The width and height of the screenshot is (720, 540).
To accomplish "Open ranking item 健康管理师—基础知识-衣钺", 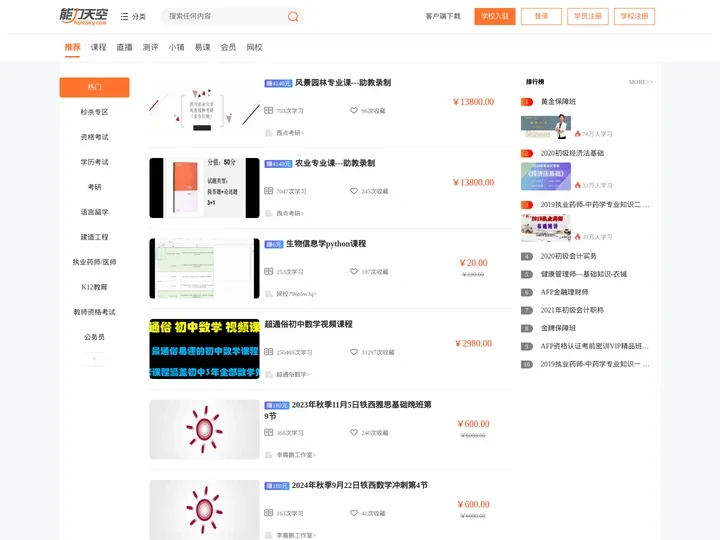I will pos(584,274).
